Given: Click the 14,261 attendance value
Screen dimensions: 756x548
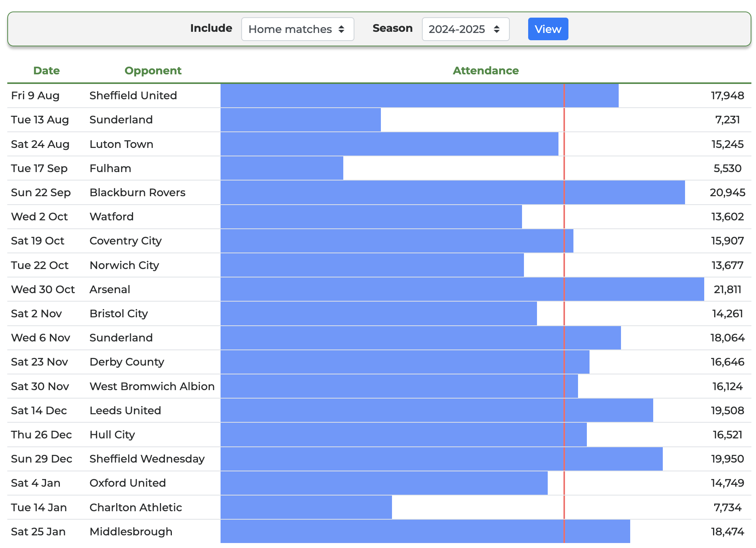Looking at the screenshot, I should [727, 313].
